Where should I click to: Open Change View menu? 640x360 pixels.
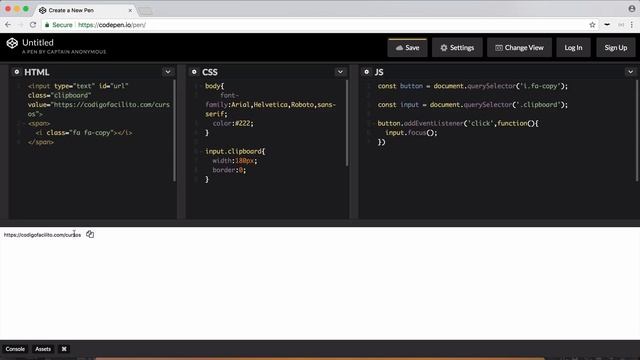pos(519,48)
